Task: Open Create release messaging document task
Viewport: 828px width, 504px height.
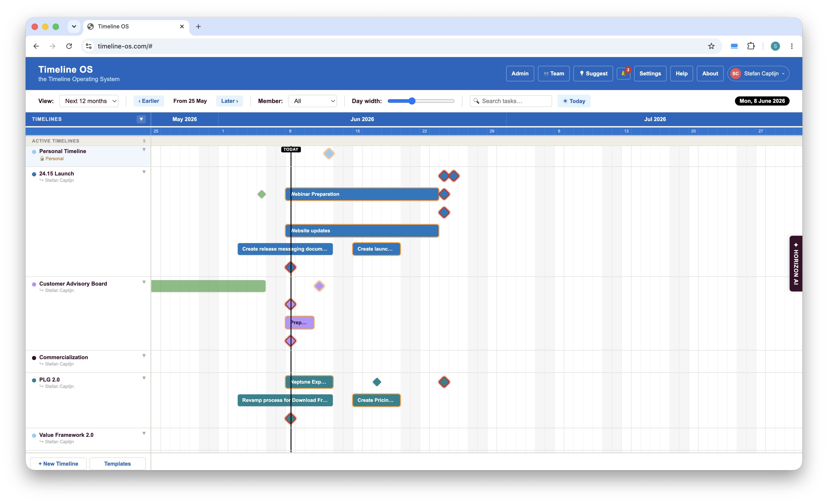Action: 285,249
